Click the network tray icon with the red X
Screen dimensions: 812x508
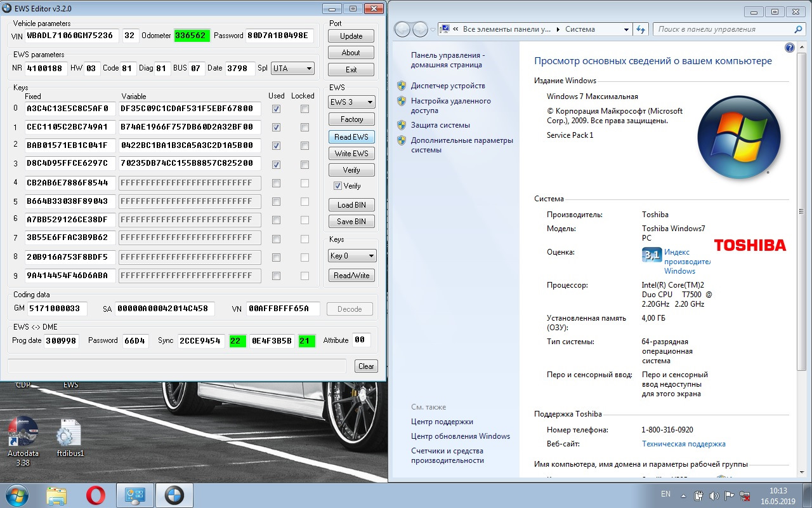click(x=745, y=495)
